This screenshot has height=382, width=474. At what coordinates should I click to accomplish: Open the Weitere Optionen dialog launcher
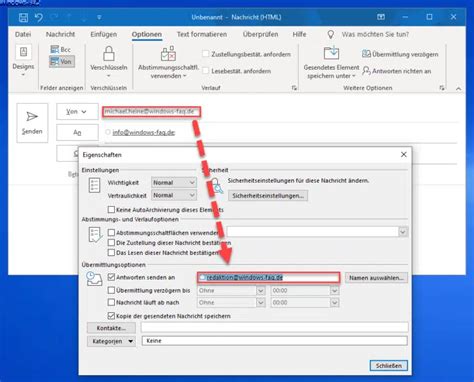tap(442, 88)
